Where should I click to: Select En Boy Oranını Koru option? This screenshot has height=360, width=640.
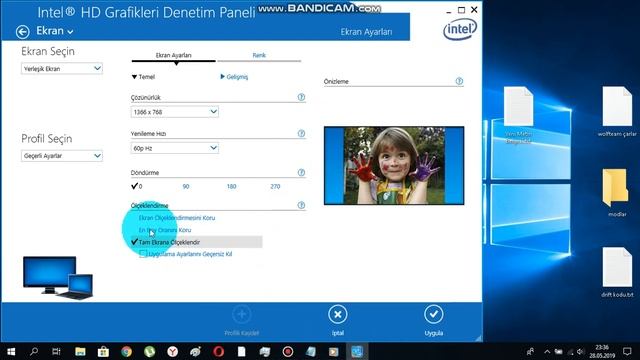coord(165,230)
